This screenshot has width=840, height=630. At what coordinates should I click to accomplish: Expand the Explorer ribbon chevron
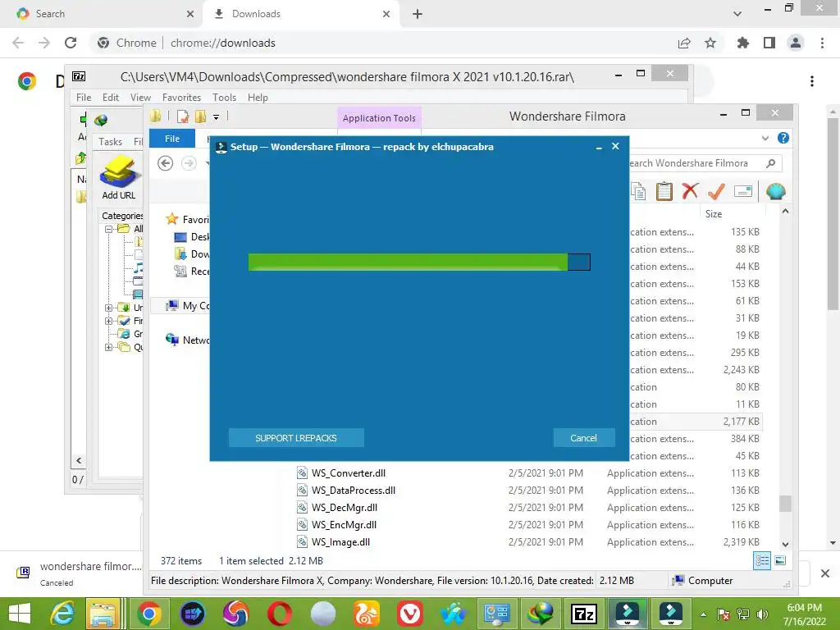pyautogui.click(x=765, y=138)
